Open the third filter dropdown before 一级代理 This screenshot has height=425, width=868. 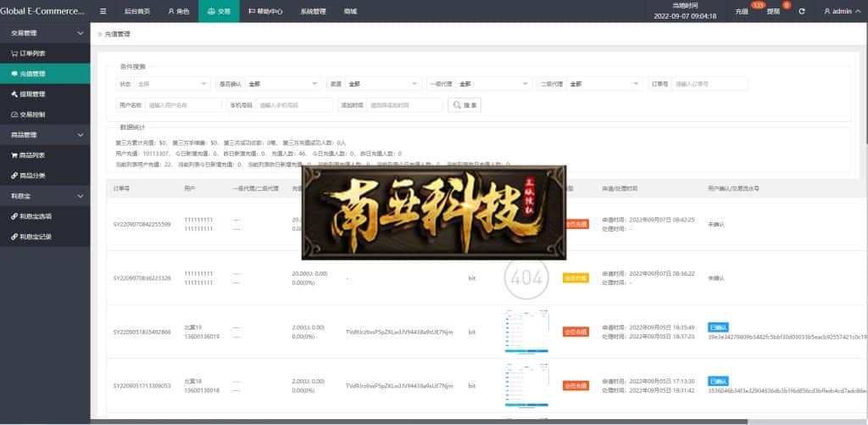click(x=383, y=84)
